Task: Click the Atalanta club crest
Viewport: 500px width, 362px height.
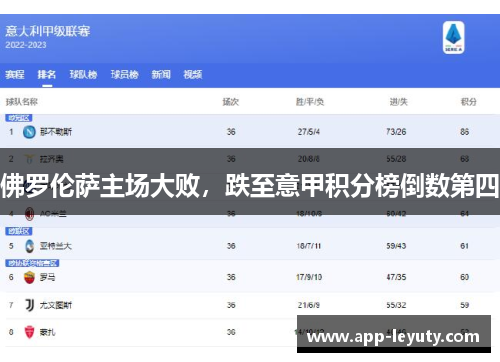Action: [30, 246]
